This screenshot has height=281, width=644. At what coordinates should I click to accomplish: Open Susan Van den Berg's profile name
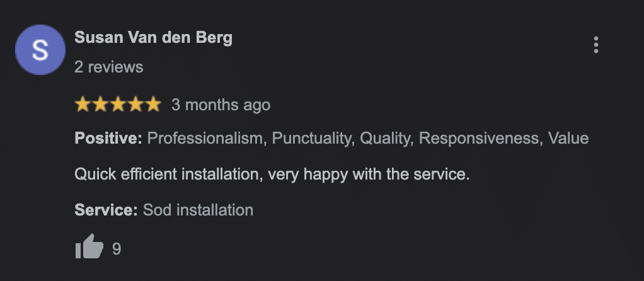click(153, 38)
